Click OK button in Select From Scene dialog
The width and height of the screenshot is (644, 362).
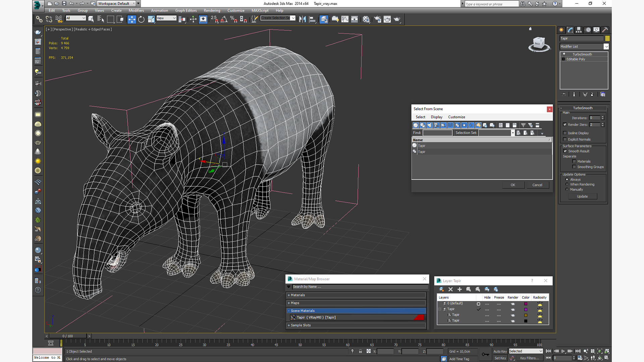coord(512,185)
